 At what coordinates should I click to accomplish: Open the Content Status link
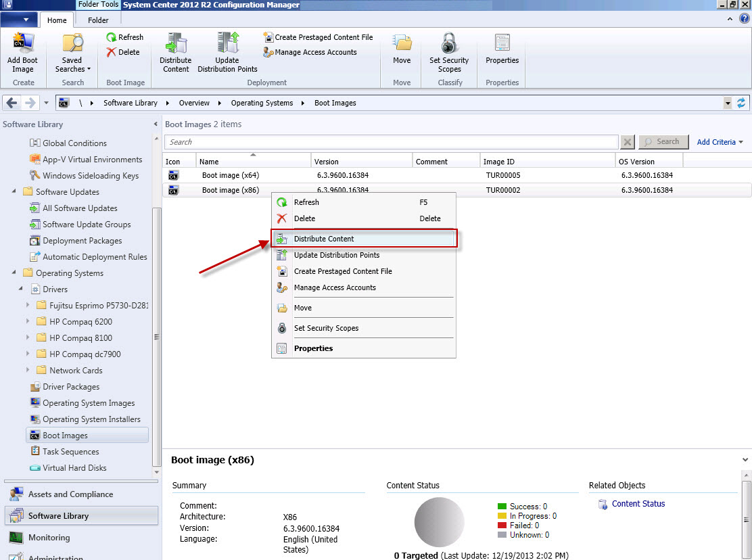point(638,504)
